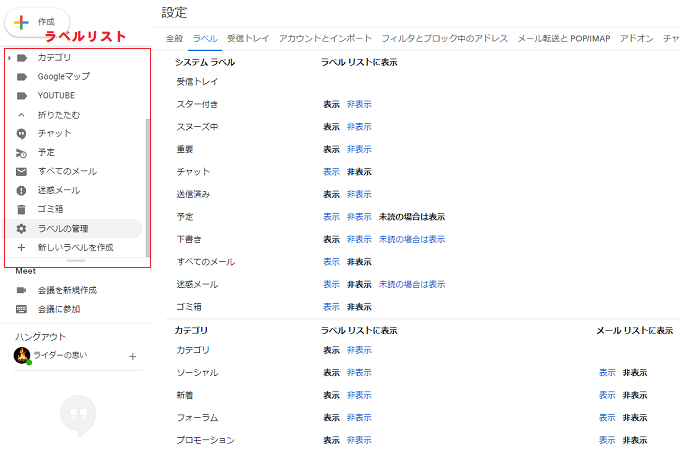Hide the 予定 system label via 非表示
Screen dimensions: 680x449
(x=359, y=217)
